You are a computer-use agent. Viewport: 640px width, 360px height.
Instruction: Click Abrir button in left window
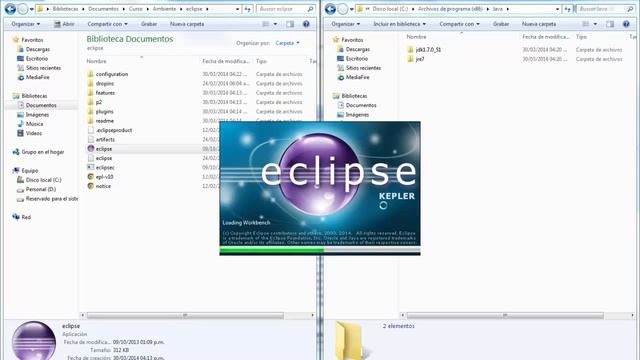click(x=64, y=24)
